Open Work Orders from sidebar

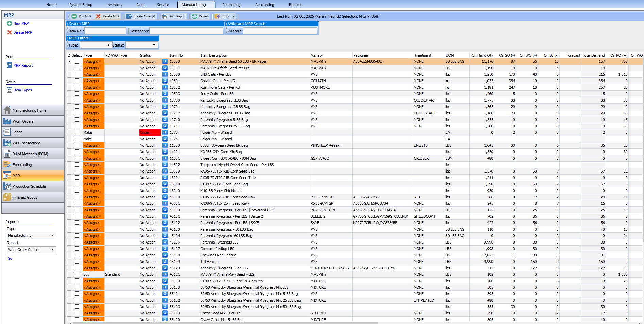point(33,121)
